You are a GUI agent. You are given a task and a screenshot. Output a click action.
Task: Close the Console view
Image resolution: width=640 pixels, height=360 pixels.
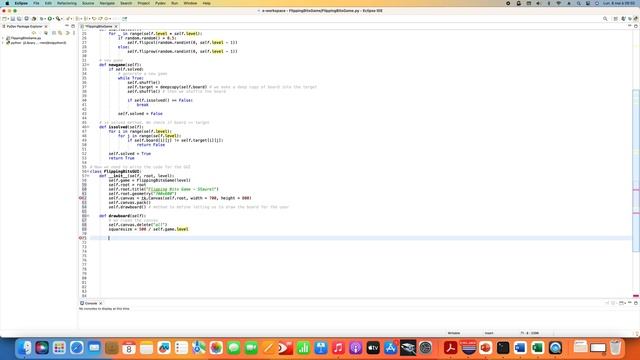(x=100, y=303)
